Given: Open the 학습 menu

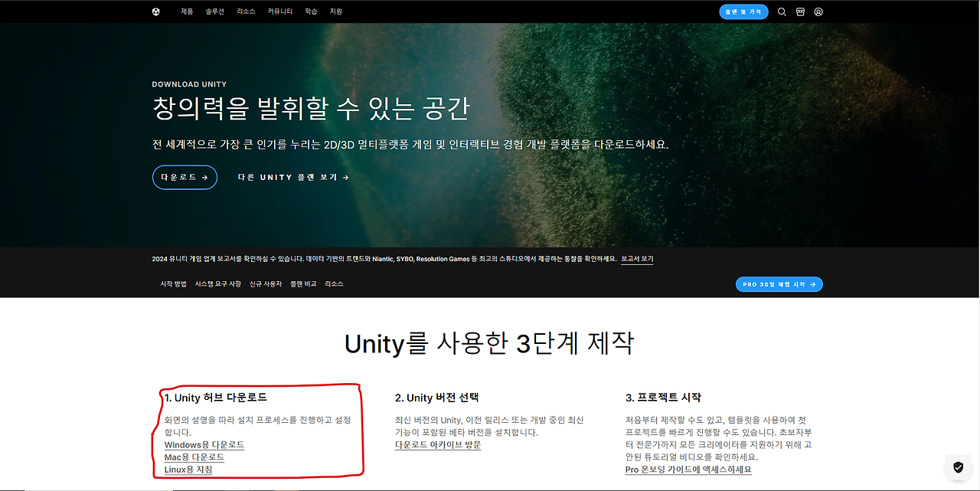Looking at the screenshot, I should click(311, 11).
